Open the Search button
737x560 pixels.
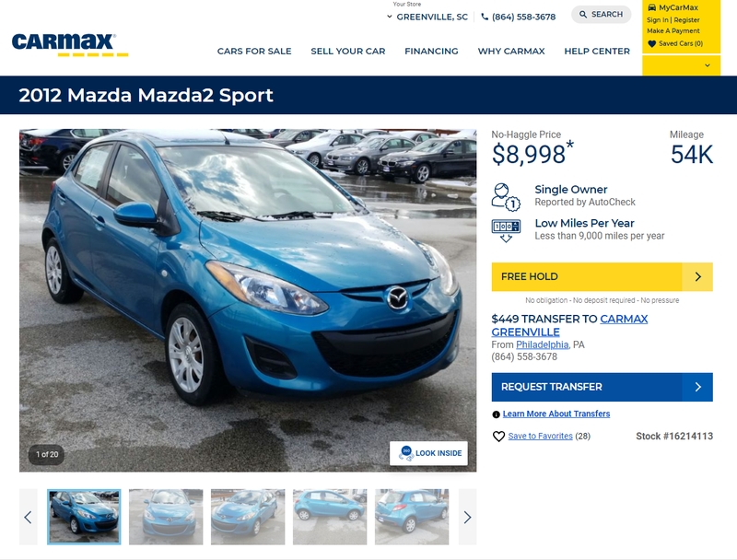[x=602, y=15]
